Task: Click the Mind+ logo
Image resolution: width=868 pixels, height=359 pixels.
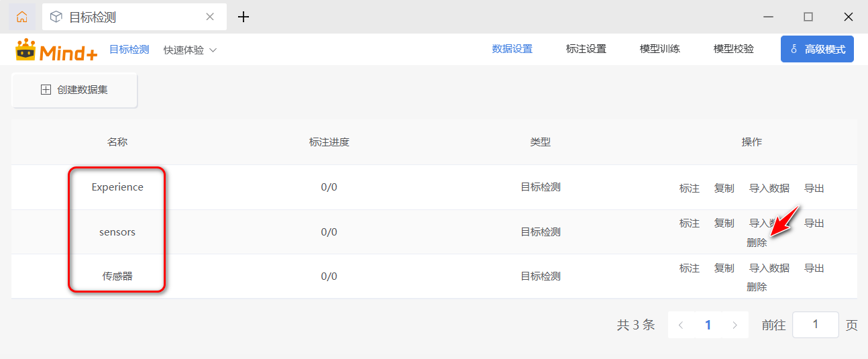Action: (56, 50)
